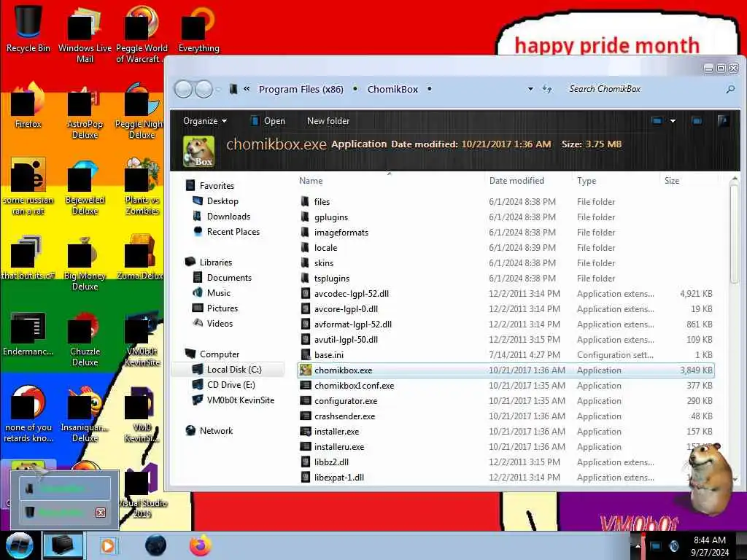This screenshot has width=747, height=560.
Task: Open the Recycle Bin desktop icon
Action: pos(28,28)
